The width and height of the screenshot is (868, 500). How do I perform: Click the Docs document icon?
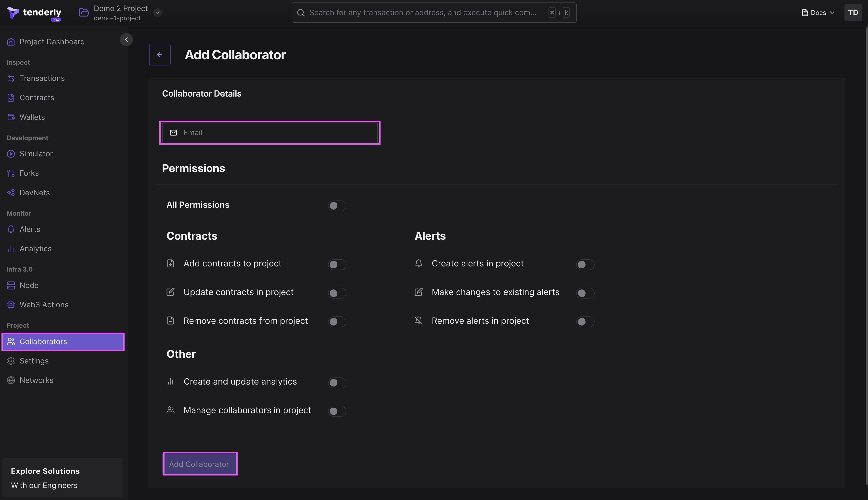tap(805, 13)
